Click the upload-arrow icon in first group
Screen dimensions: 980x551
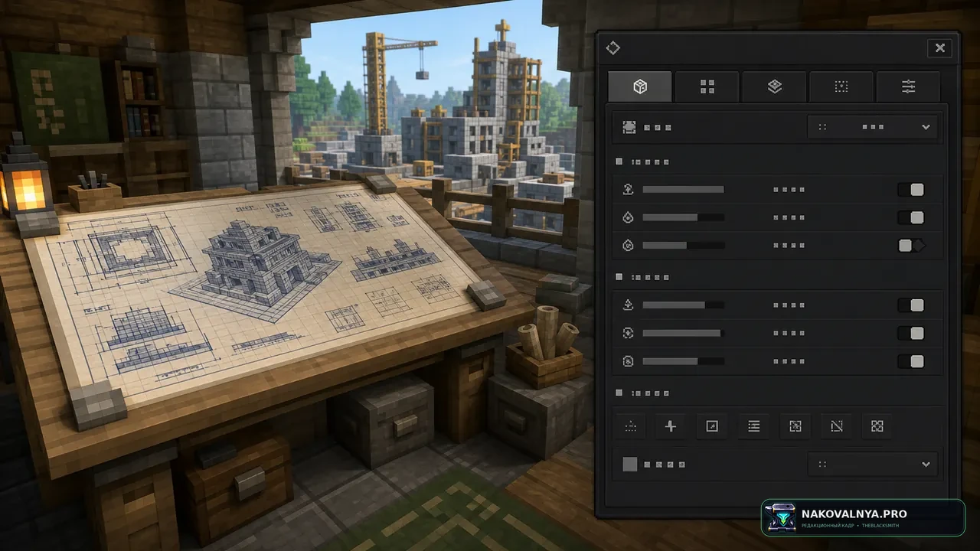(x=629, y=190)
